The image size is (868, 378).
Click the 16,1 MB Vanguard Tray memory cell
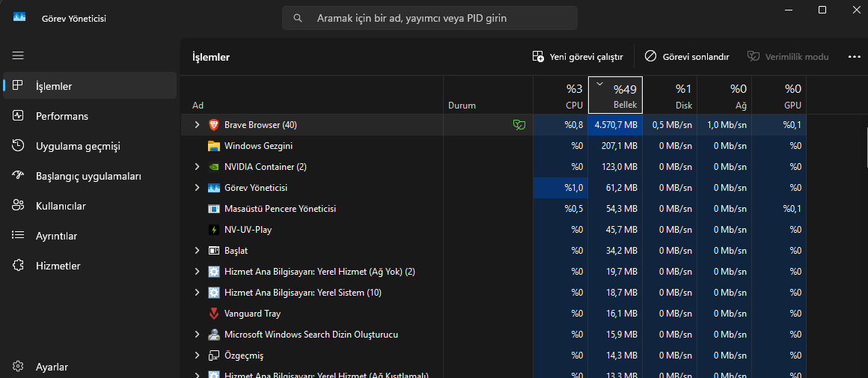pyautogui.click(x=615, y=313)
